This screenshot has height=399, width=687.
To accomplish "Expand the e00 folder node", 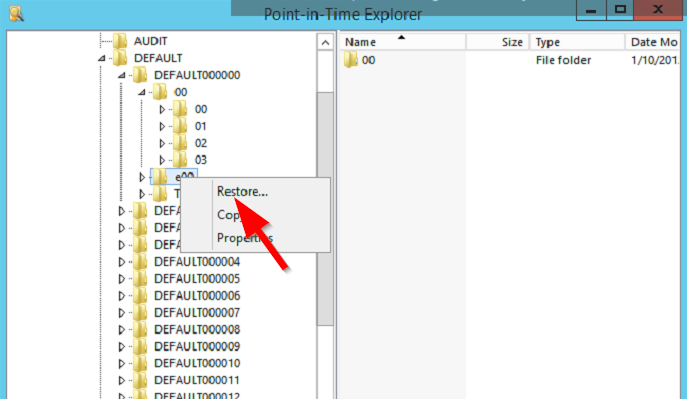I will point(142,177).
